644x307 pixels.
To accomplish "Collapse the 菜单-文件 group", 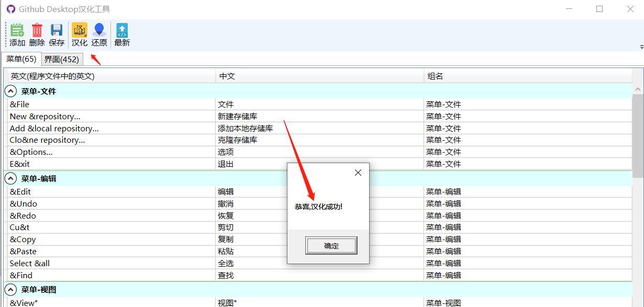I will 10,91.
